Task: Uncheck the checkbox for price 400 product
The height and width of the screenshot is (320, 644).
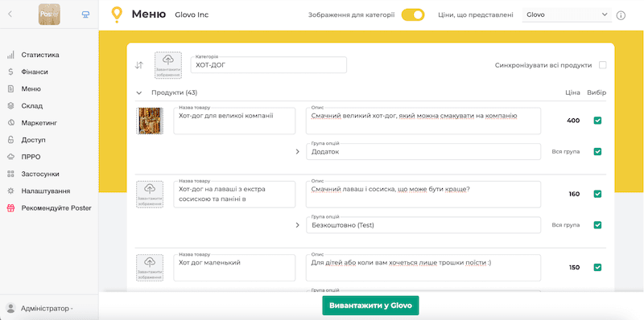Action: pos(597,121)
